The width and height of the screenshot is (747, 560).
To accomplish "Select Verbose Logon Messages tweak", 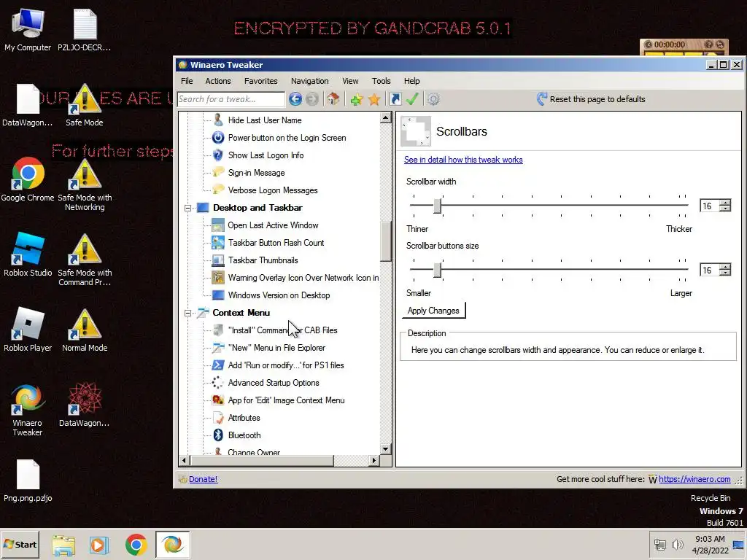I will (x=273, y=190).
